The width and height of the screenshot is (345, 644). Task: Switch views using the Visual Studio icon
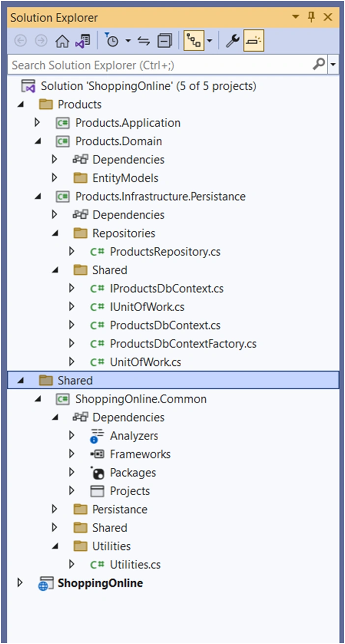[83, 42]
